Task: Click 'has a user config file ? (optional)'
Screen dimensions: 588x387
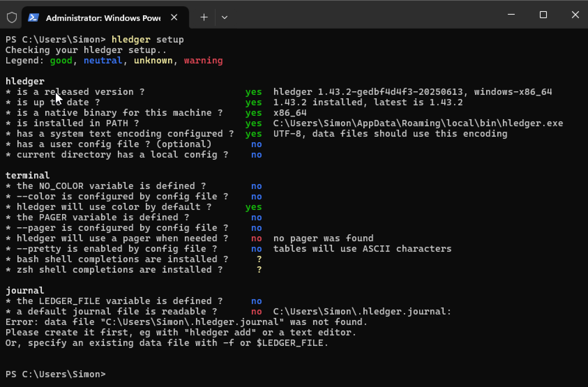Action: [x=114, y=144]
